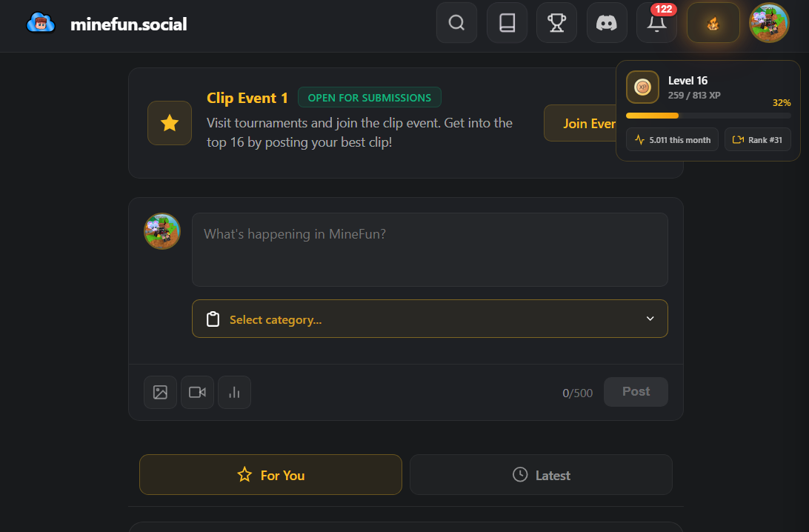Switch to the For You tab
Screen dimensions: 809x532
(270, 475)
